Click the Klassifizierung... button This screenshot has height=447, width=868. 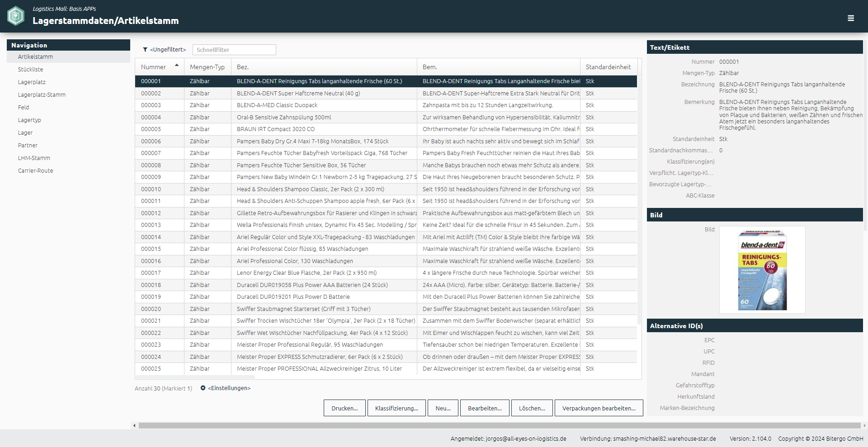(396, 408)
